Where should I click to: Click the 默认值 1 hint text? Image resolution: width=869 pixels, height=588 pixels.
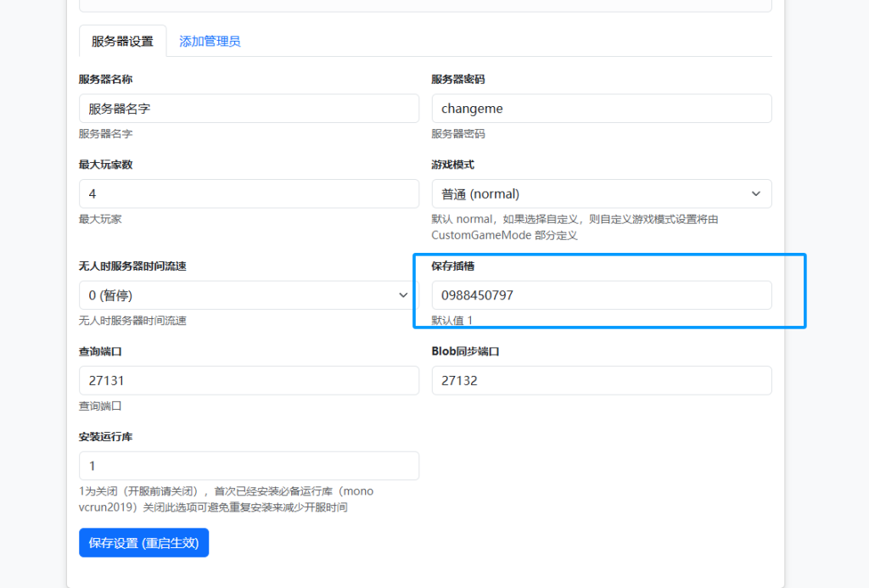click(451, 321)
